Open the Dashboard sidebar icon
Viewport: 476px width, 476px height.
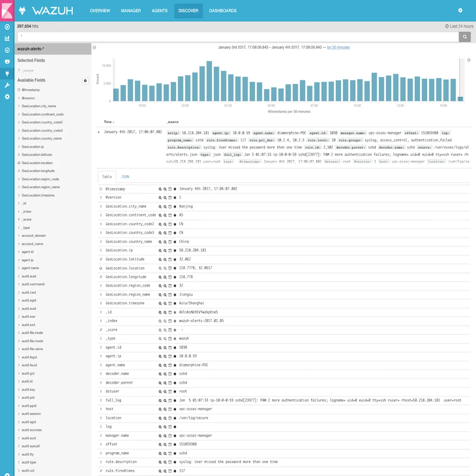pos(7,50)
